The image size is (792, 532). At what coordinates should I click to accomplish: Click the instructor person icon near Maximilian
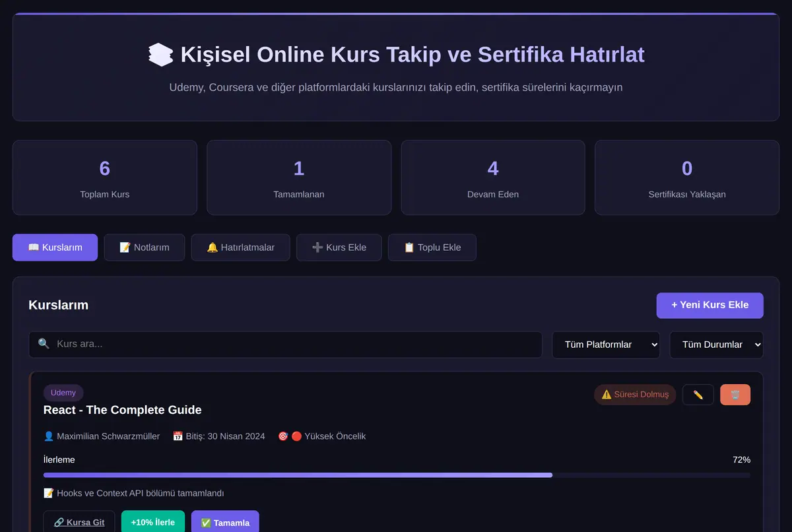[x=49, y=436]
